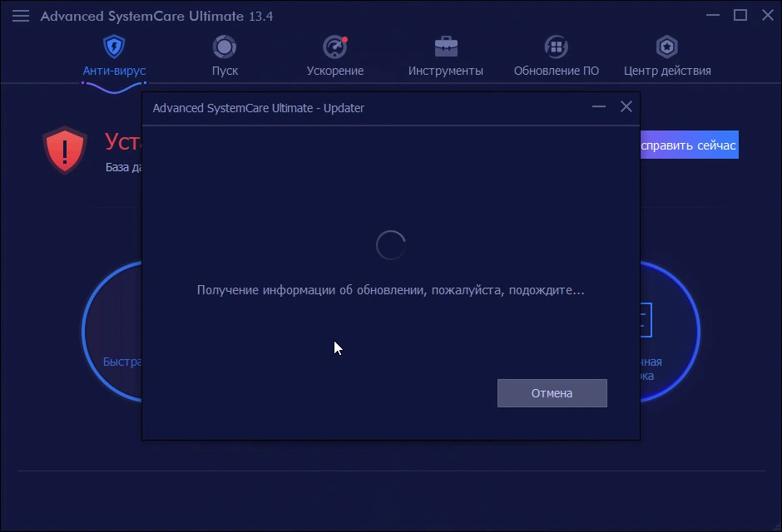Click the scan circle behind dialog's right edge
The width and height of the screenshot is (782, 532).
click(671, 332)
